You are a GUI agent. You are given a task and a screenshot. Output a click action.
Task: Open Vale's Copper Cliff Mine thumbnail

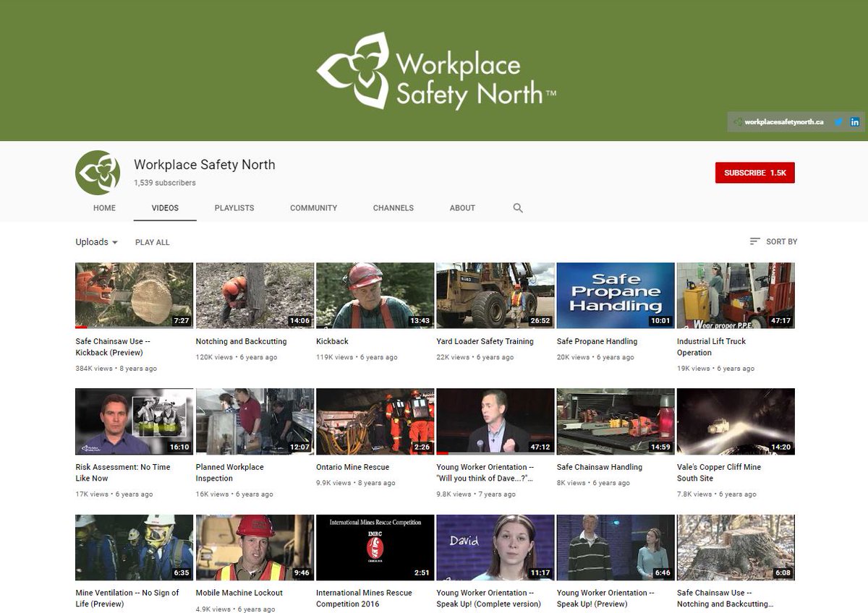(x=736, y=421)
